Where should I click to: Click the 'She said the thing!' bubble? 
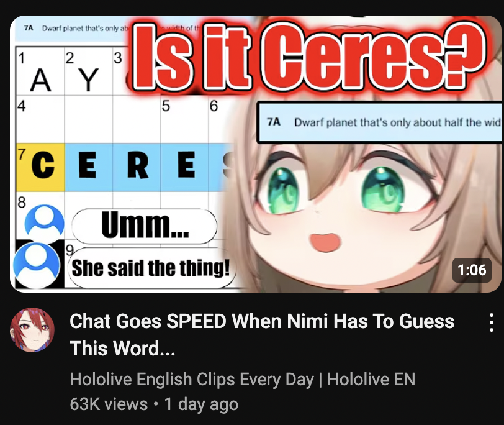pos(151,268)
